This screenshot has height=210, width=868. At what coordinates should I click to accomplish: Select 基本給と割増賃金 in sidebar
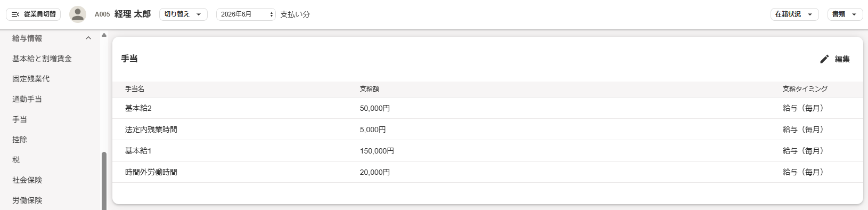point(42,59)
